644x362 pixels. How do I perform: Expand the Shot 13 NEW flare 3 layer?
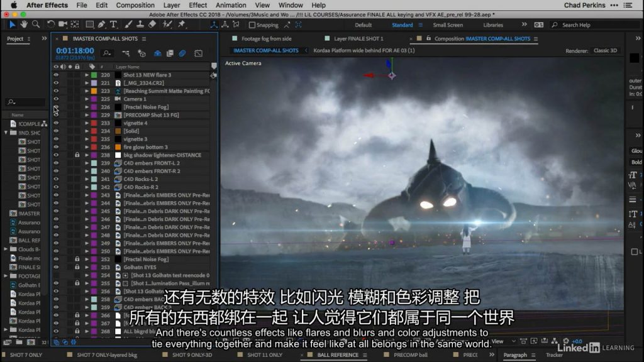point(87,75)
